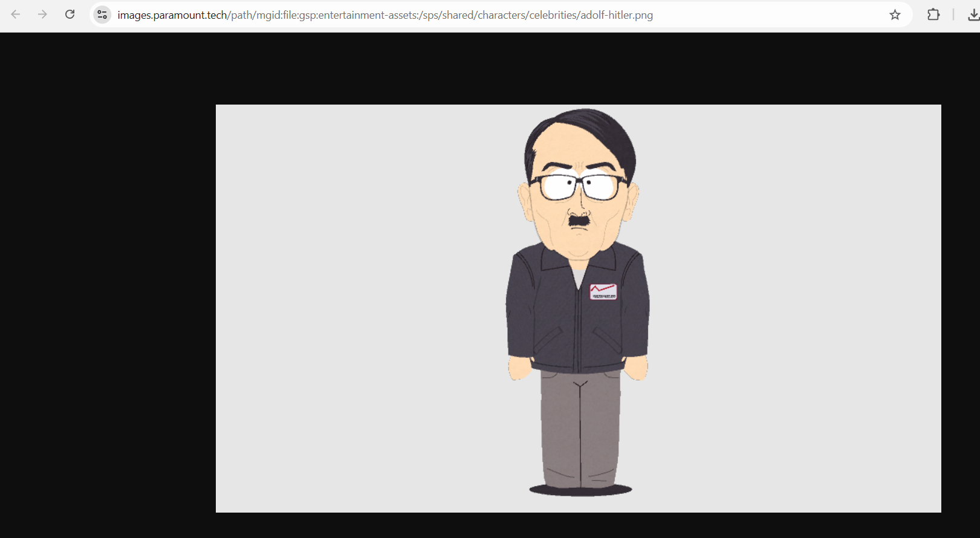This screenshot has width=980, height=538.
Task: Click the cartoon character PNG image
Action: click(x=579, y=308)
